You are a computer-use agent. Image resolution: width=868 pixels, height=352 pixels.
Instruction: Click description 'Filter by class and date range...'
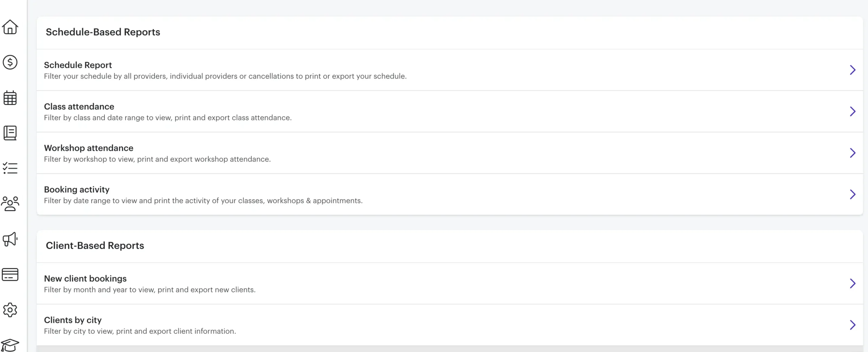pyautogui.click(x=168, y=118)
